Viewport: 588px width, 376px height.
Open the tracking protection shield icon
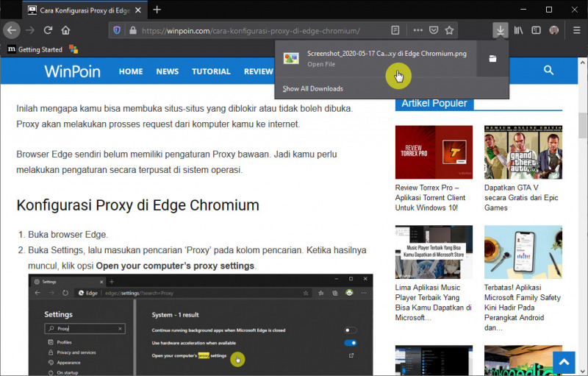pyautogui.click(x=117, y=30)
